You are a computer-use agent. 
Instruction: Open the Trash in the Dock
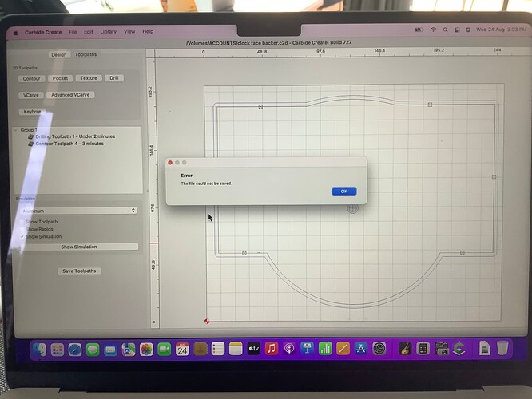(502, 348)
